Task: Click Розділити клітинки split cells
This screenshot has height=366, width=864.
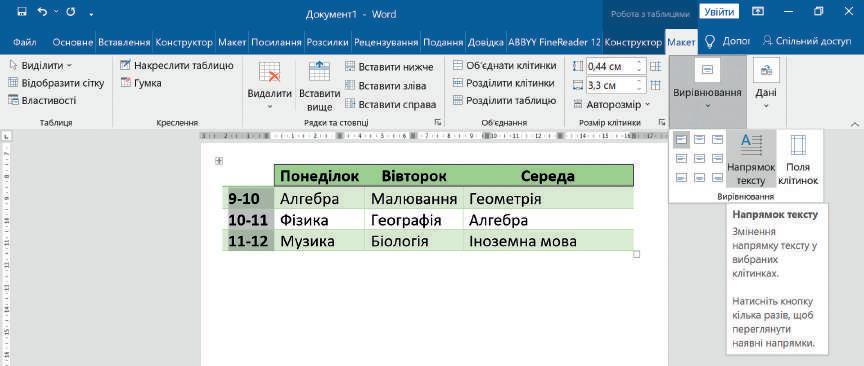Action: click(504, 83)
